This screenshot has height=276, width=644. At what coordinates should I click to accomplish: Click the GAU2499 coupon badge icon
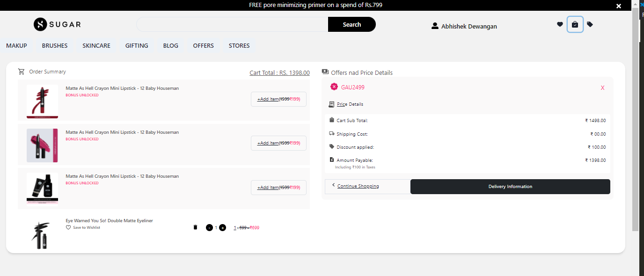coord(334,87)
